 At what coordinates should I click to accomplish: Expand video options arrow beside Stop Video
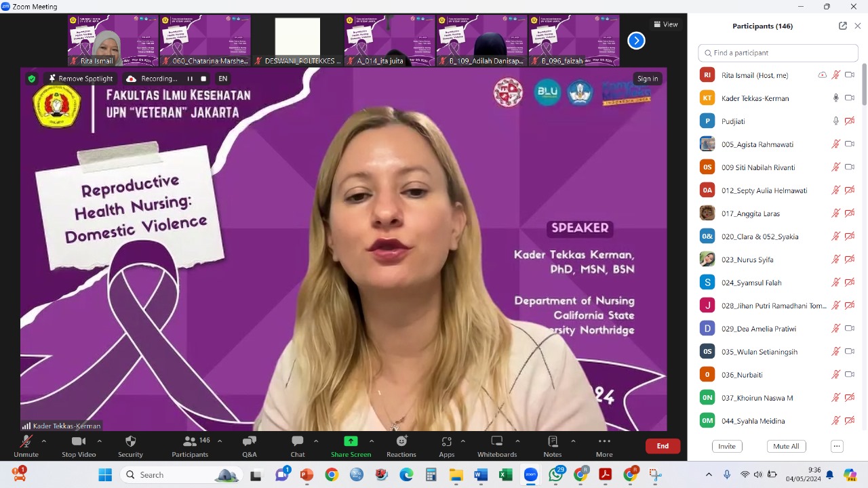point(99,441)
